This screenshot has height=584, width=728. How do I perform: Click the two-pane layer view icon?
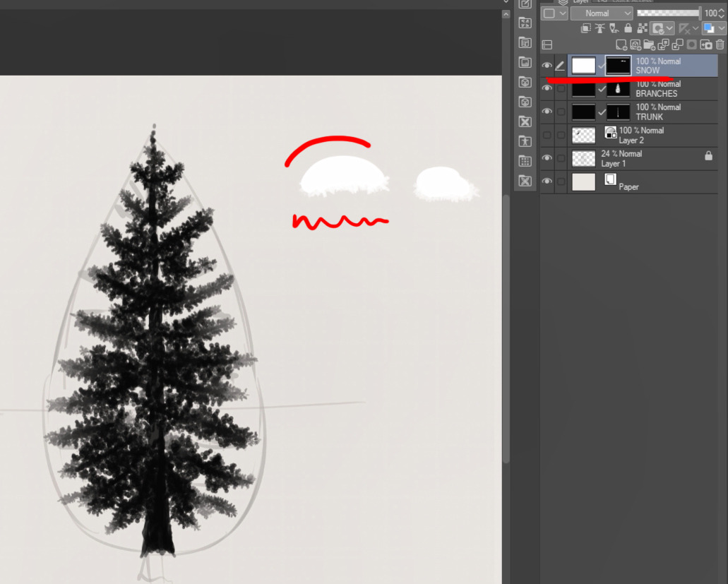[x=547, y=44]
